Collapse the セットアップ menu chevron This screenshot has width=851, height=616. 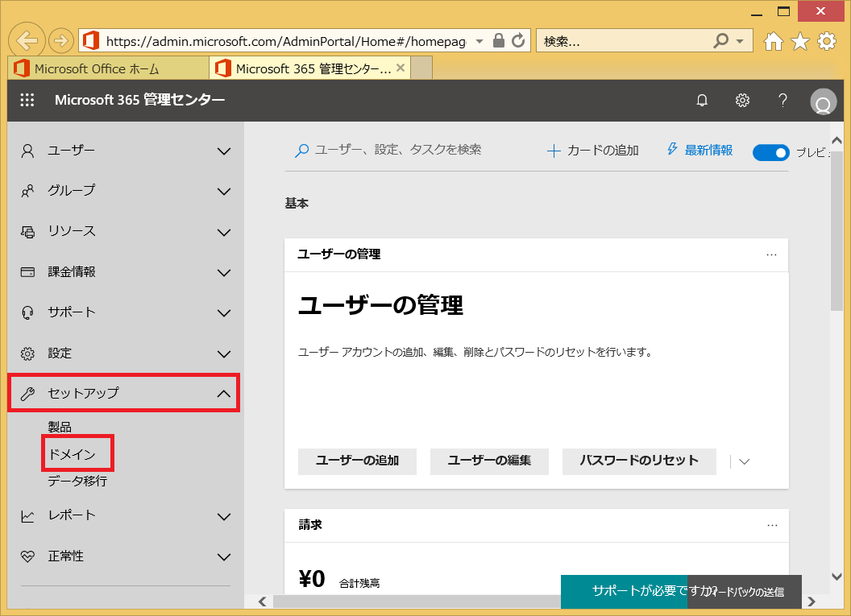point(223,394)
